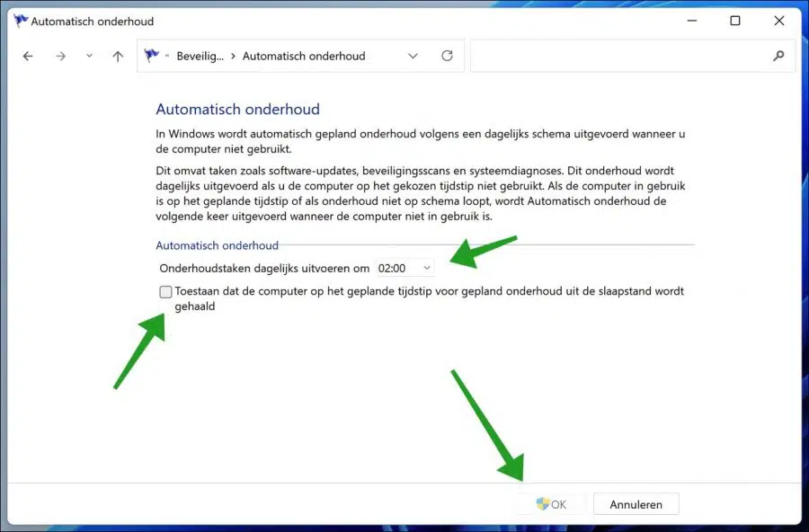Screen dimensions: 809x532
Task: Minimize the Automatisch onderhoud window
Action: click(692, 21)
